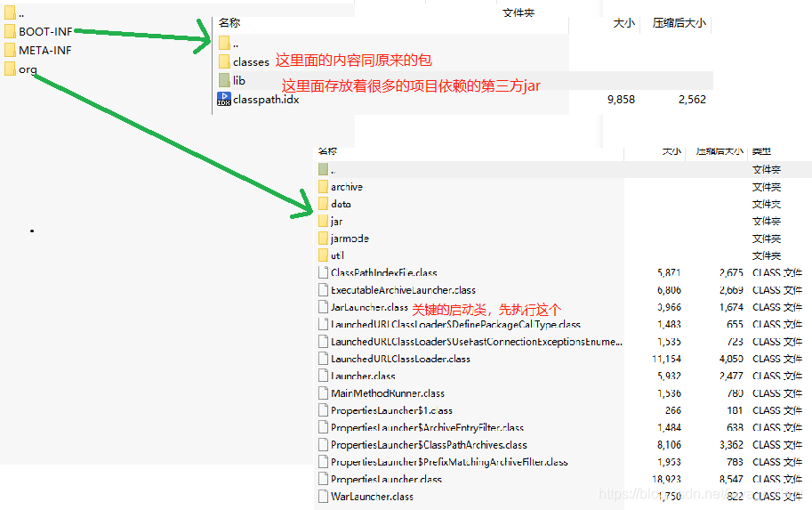Open the data folder icon
This screenshot has width=812, height=510.
tap(323, 204)
